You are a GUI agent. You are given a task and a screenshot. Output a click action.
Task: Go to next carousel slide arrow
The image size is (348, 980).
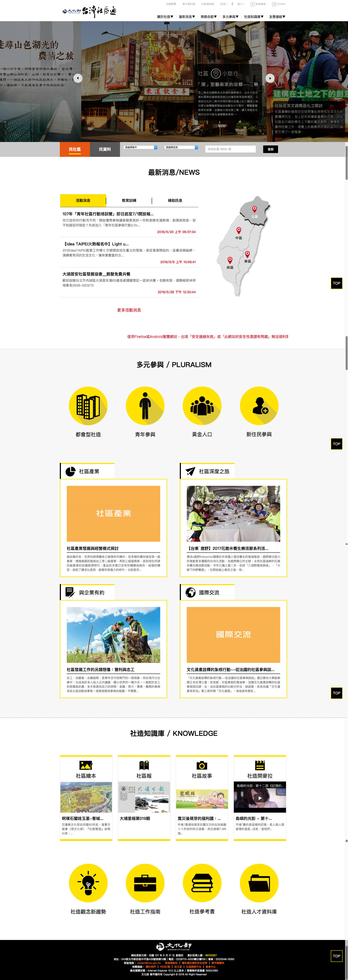[270, 78]
